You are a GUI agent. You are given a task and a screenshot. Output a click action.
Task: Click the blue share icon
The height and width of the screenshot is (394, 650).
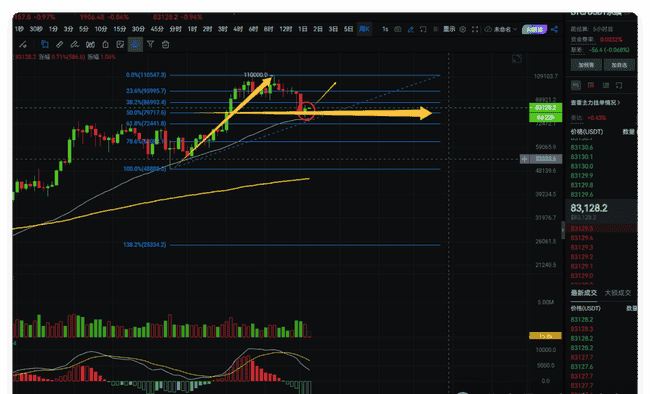coord(554,29)
